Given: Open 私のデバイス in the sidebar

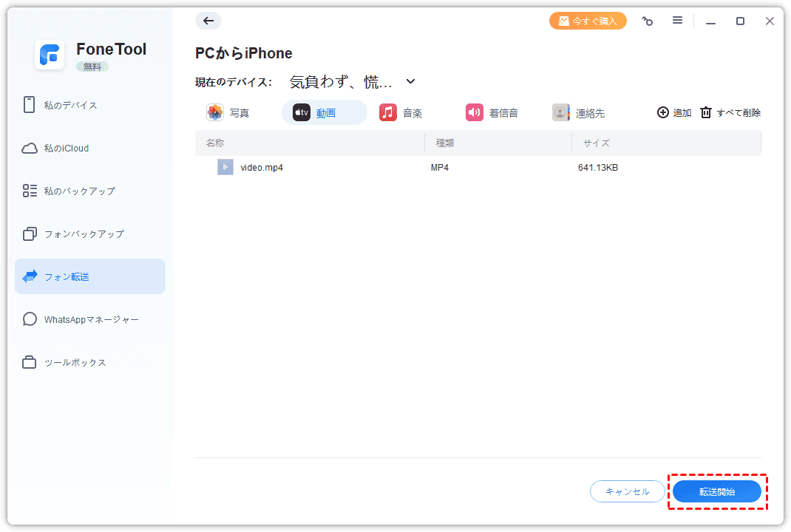Looking at the screenshot, I should 70,105.
